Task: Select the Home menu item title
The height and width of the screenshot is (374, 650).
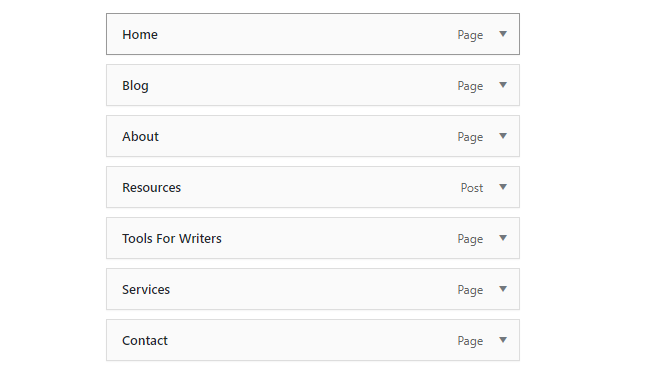Action: (x=140, y=34)
